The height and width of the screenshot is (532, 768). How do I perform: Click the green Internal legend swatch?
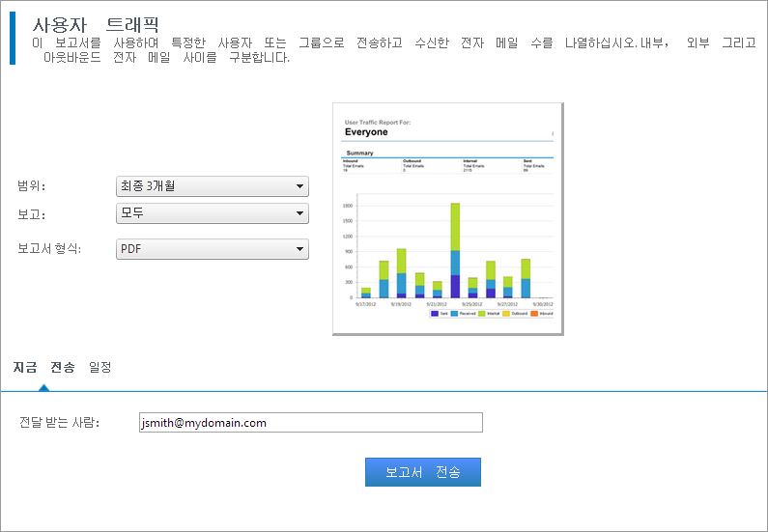(481, 314)
